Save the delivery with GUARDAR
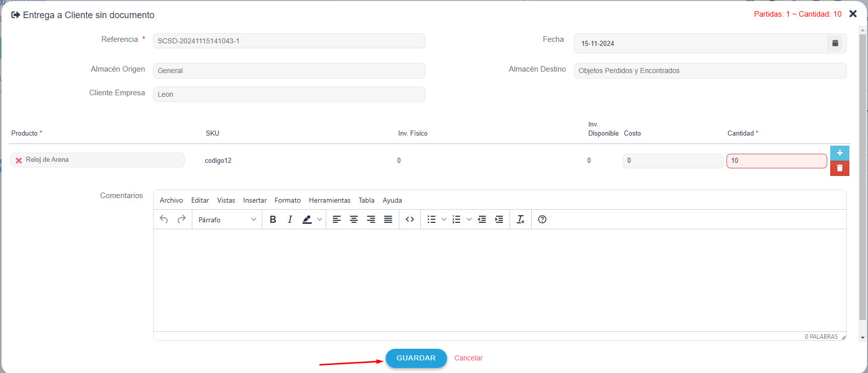 coord(416,358)
